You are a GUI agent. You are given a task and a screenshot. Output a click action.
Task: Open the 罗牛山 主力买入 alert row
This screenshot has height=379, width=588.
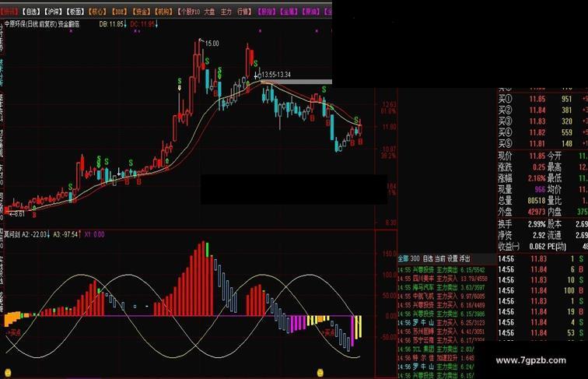coord(443,323)
